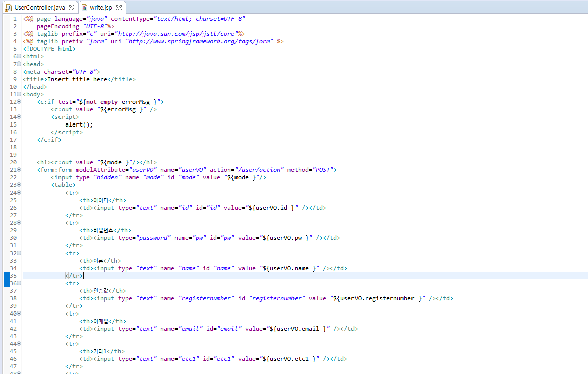588x374 pixels.
Task: Click the 비밀번호 table header text
Action: click(x=103, y=230)
